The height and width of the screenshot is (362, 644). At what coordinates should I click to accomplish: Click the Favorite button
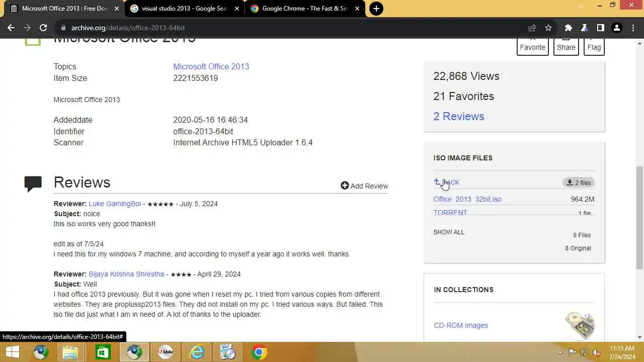point(532,47)
